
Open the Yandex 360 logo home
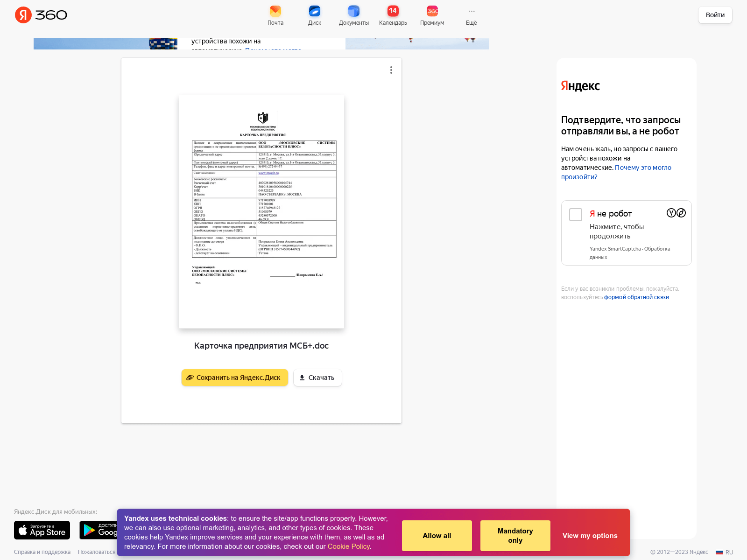click(x=41, y=15)
